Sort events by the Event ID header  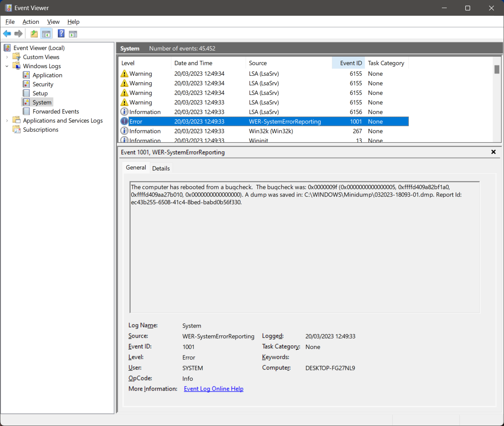coord(348,63)
